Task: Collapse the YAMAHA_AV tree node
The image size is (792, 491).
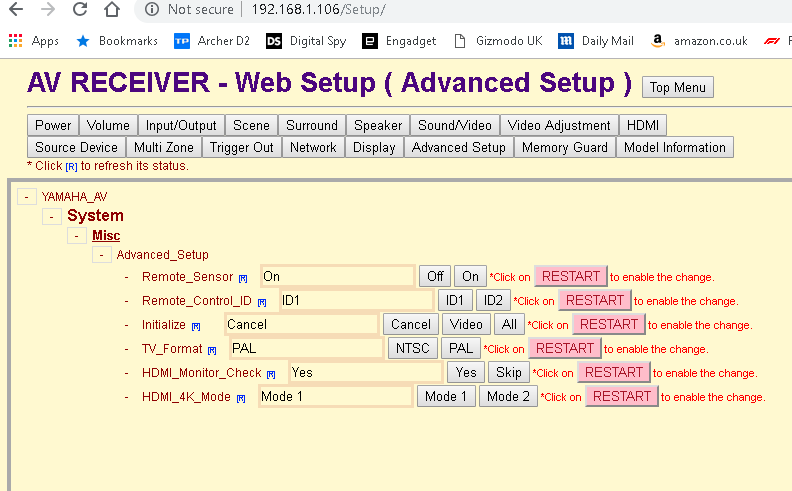Action: (26, 197)
